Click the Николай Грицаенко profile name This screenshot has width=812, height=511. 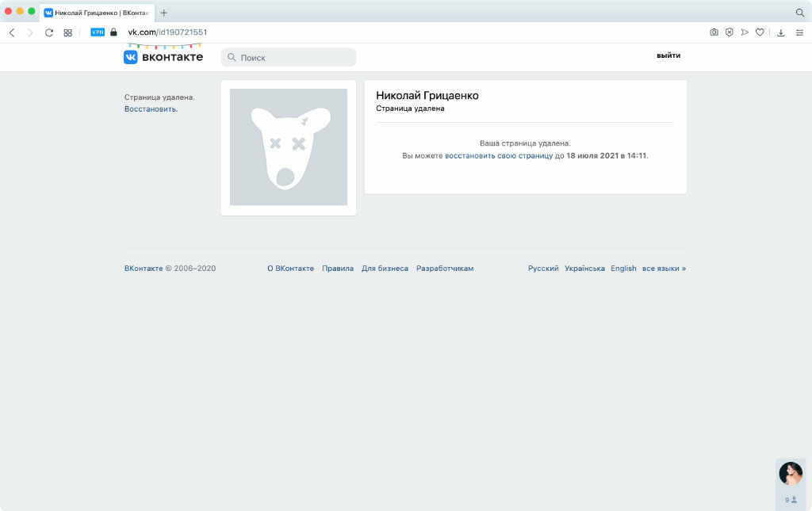tap(427, 95)
